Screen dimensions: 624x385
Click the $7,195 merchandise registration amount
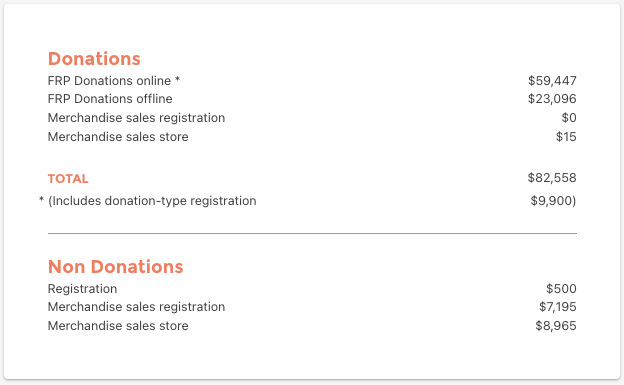point(558,307)
